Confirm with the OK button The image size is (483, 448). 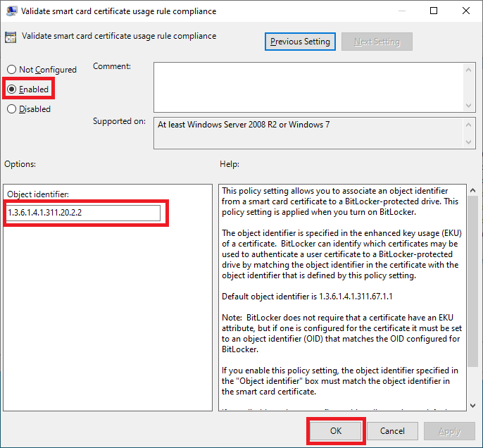(336, 431)
